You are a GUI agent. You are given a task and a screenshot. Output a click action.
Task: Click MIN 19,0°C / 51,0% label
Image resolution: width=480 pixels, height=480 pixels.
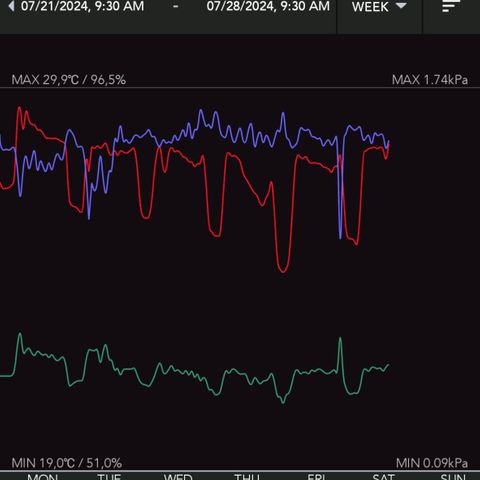click(x=67, y=463)
